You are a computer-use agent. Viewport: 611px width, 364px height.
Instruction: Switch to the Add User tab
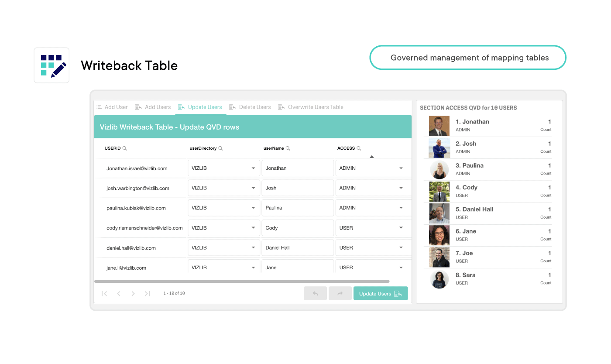click(x=112, y=107)
